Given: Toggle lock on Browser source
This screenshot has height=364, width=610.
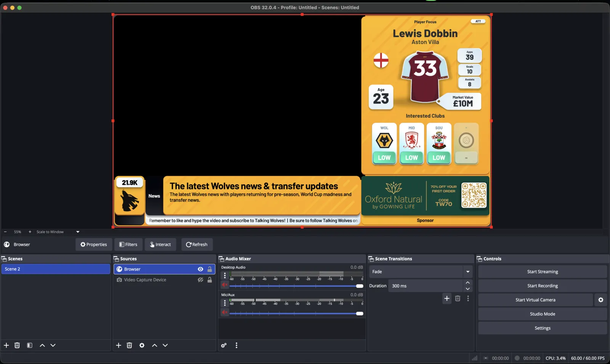Looking at the screenshot, I should pos(210,269).
